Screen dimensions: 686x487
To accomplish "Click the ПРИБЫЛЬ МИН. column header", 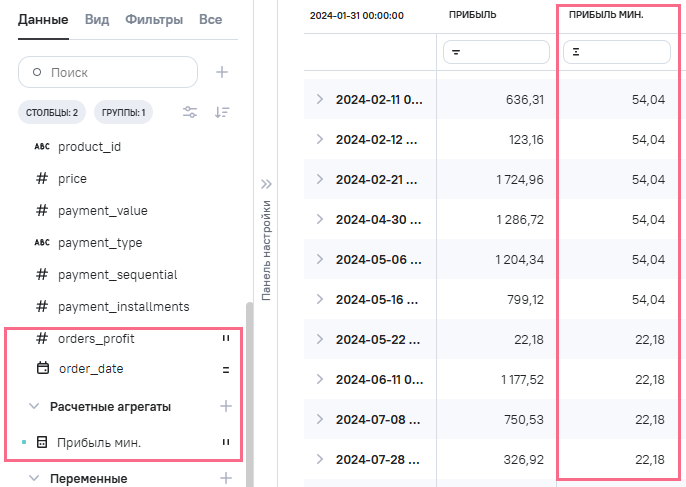I will tap(606, 16).
